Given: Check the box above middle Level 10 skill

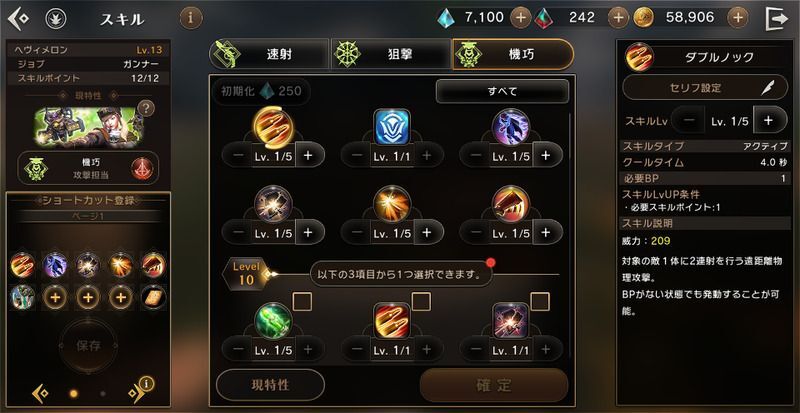Looking at the screenshot, I should point(421,302).
